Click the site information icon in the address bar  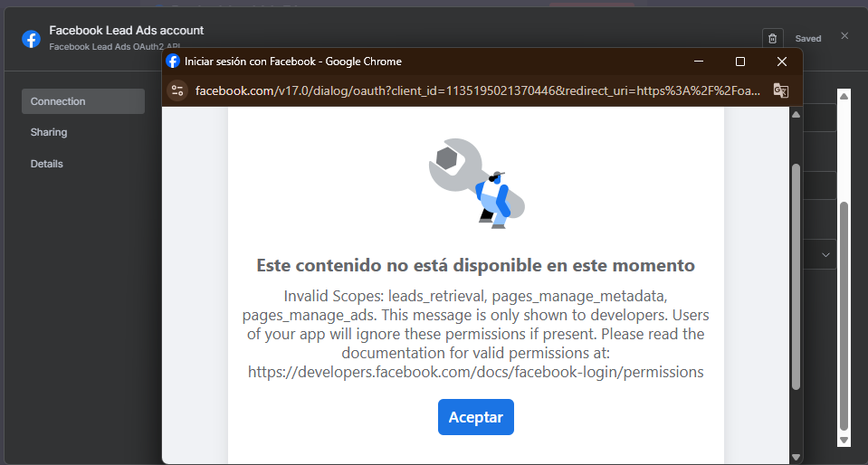pyautogui.click(x=177, y=90)
